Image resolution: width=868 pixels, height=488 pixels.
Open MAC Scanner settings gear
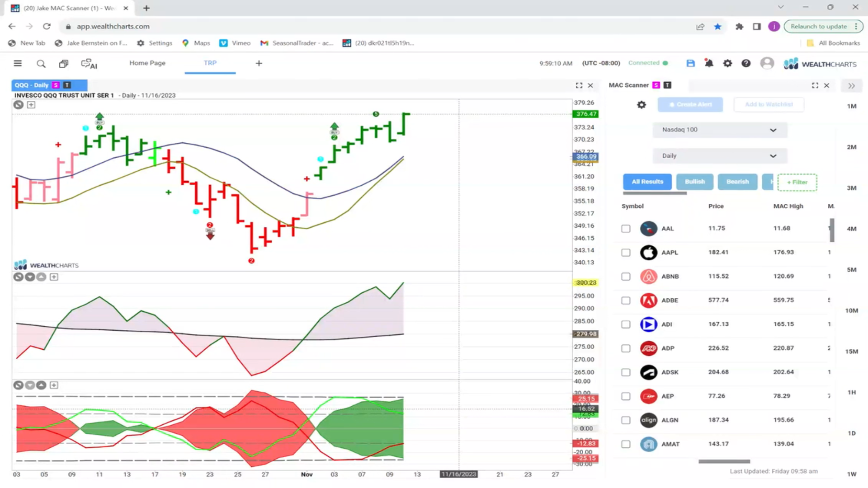coord(642,105)
